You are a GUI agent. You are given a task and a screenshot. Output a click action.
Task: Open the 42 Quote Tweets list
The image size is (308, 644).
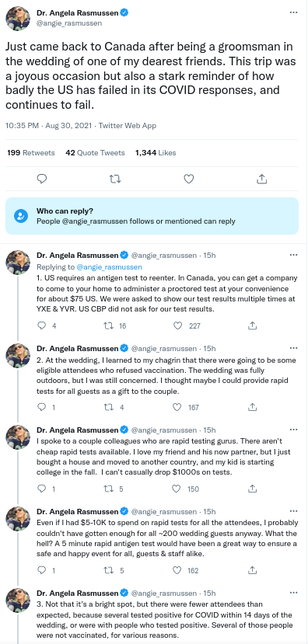pyautogui.click(x=95, y=153)
